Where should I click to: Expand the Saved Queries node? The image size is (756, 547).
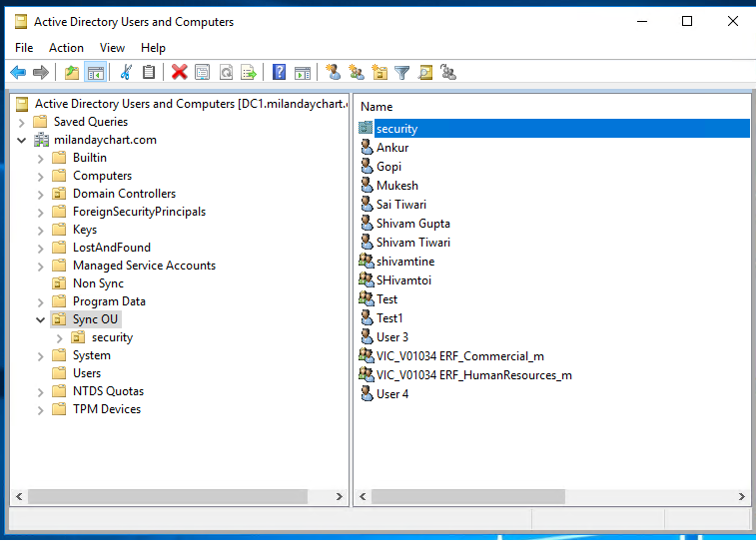coord(22,123)
